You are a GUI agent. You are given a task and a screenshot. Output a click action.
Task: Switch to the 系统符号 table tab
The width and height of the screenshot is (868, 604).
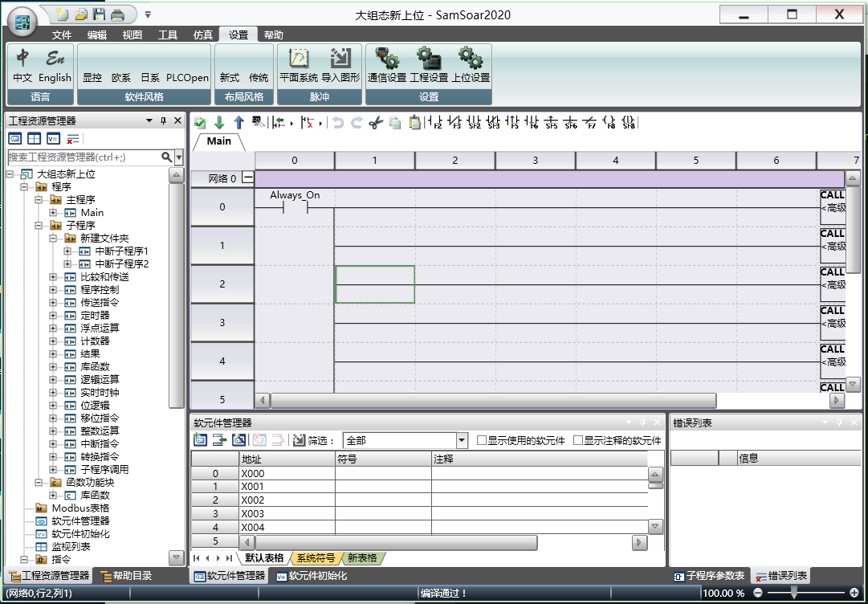[316, 558]
